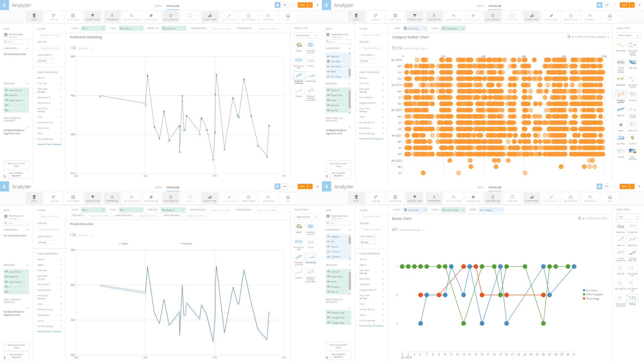
Task: Click Reset All Chart Properties in Predictive Modeling window
Action: 49,144
